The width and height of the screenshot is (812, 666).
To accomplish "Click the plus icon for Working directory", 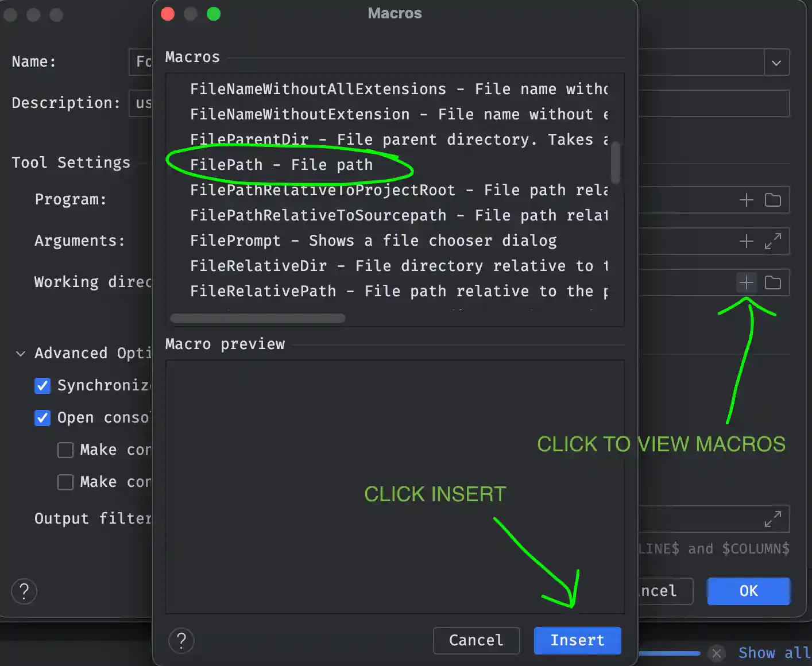I will (746, 282).
